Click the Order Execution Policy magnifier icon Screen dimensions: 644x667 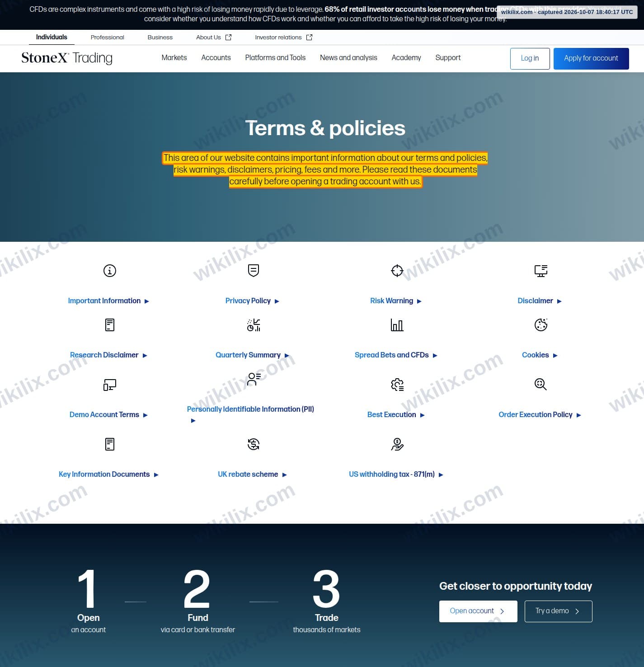541,385
